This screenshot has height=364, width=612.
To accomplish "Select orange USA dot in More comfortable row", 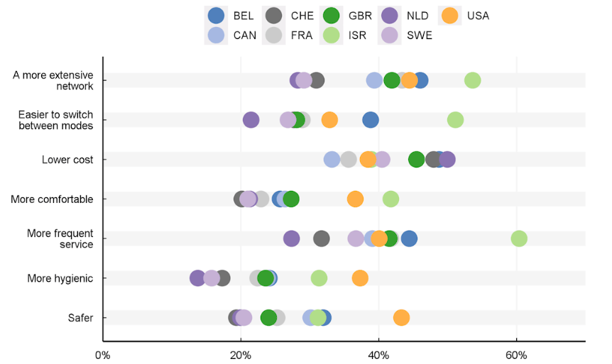I will point(355,199).
